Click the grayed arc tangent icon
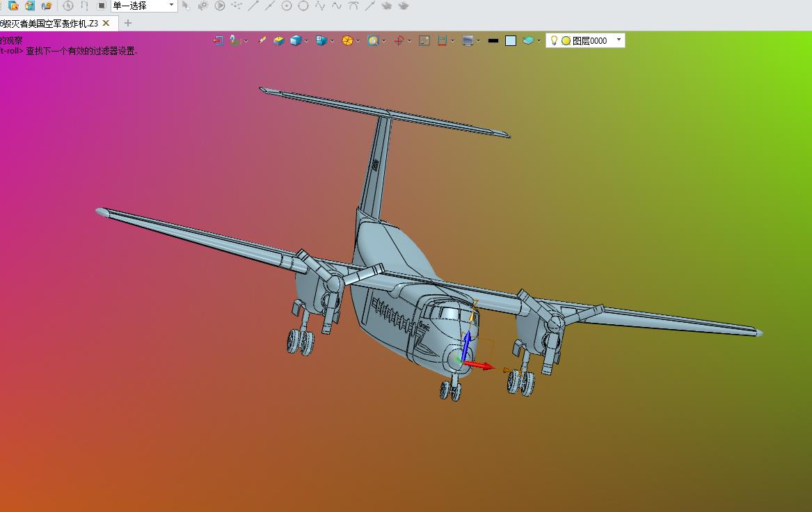Viewport: 812px width, 512px height. click(x=353, y=6)
